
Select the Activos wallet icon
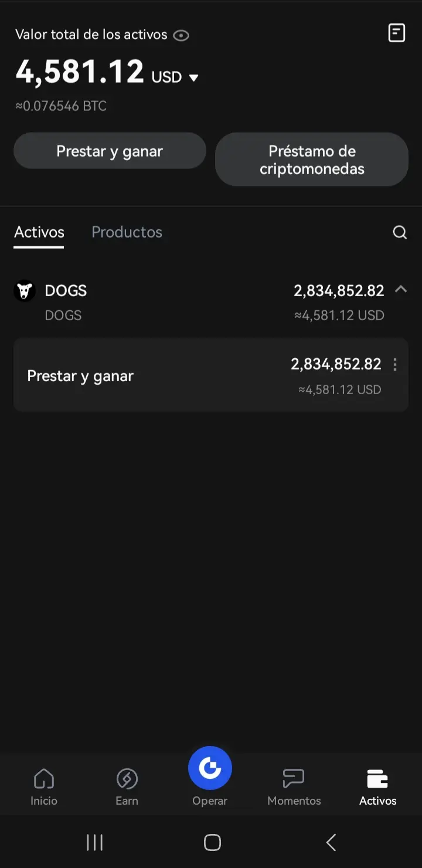tap(377, 779)
